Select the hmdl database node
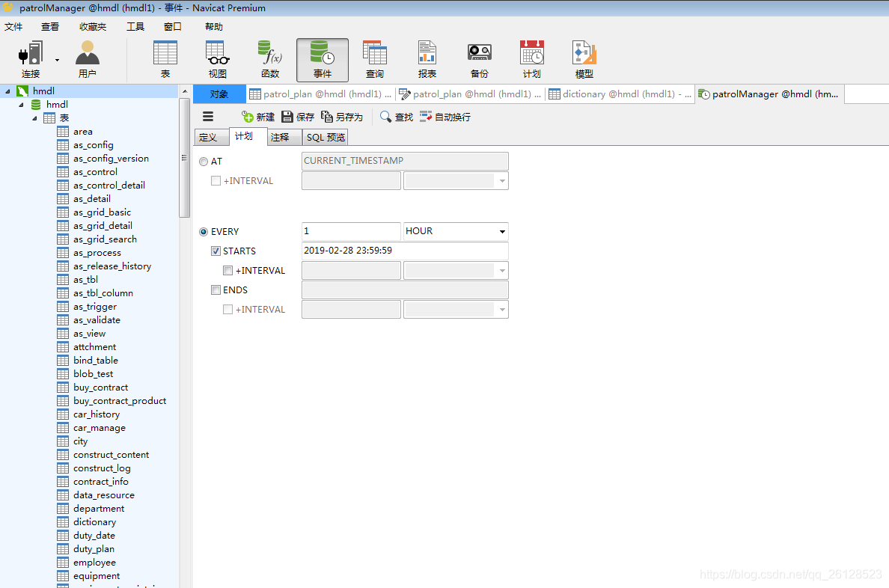 click(x=58, y=104)
